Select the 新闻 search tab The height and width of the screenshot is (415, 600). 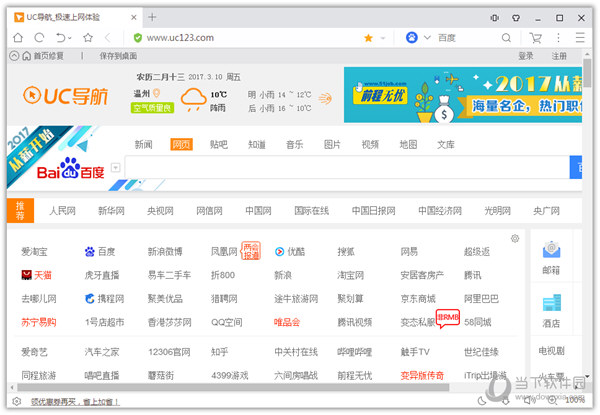click(143, 145)
